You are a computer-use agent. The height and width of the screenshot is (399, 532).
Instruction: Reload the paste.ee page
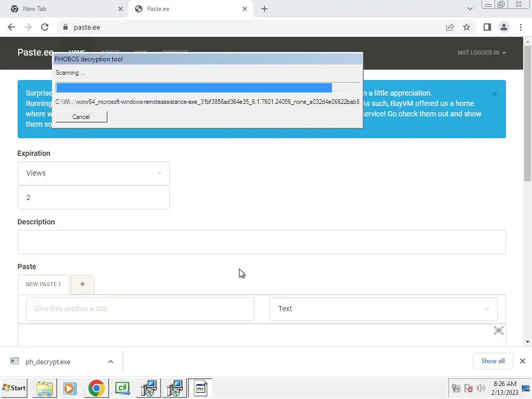(45, 27)
